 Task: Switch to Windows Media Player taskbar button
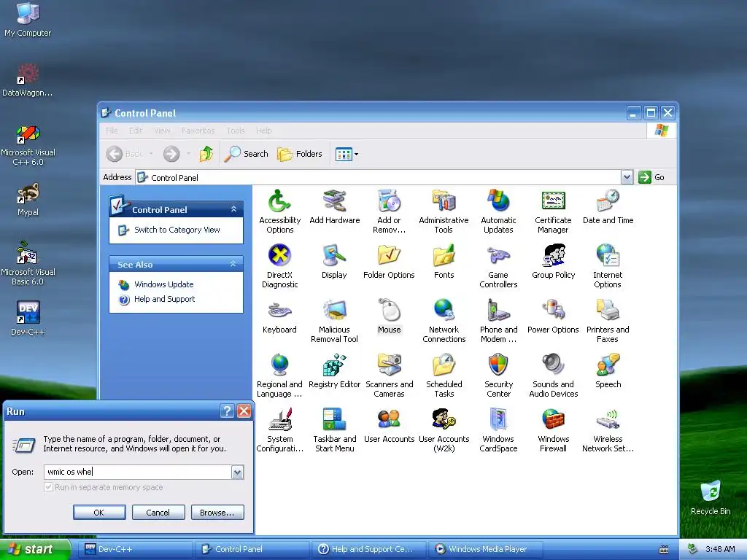coord(486,549)
